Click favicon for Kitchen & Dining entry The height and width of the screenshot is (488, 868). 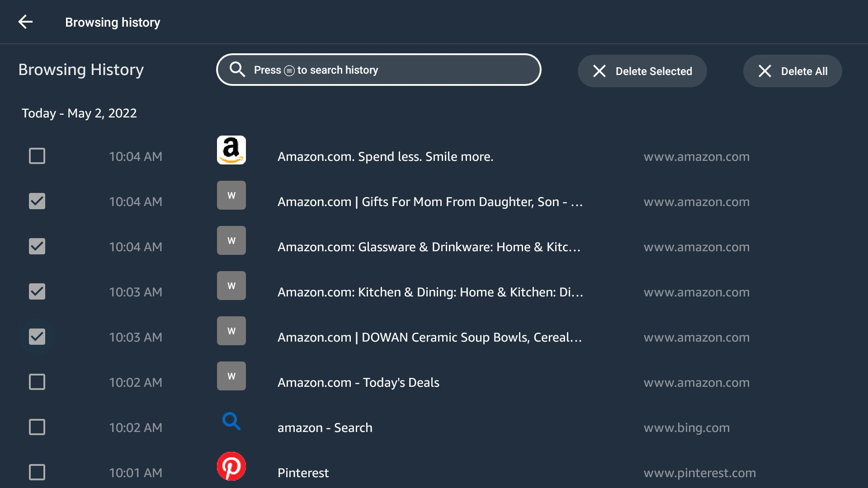[231, 286]
